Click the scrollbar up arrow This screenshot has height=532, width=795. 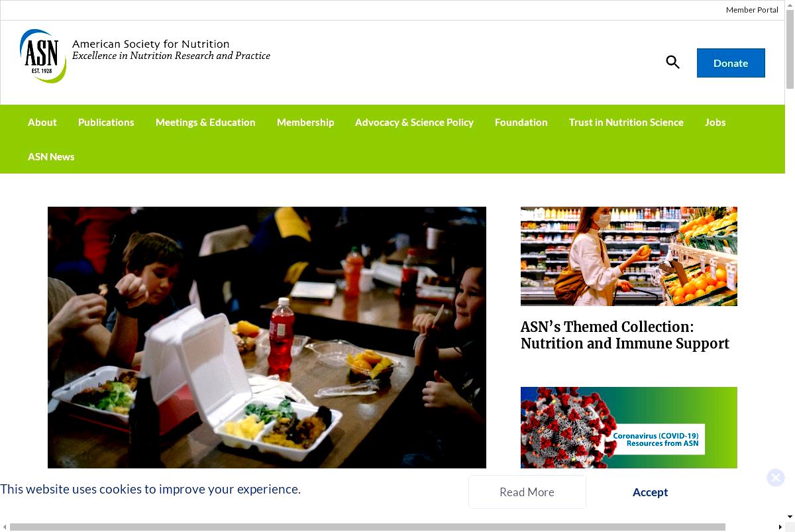coord(790,5)
